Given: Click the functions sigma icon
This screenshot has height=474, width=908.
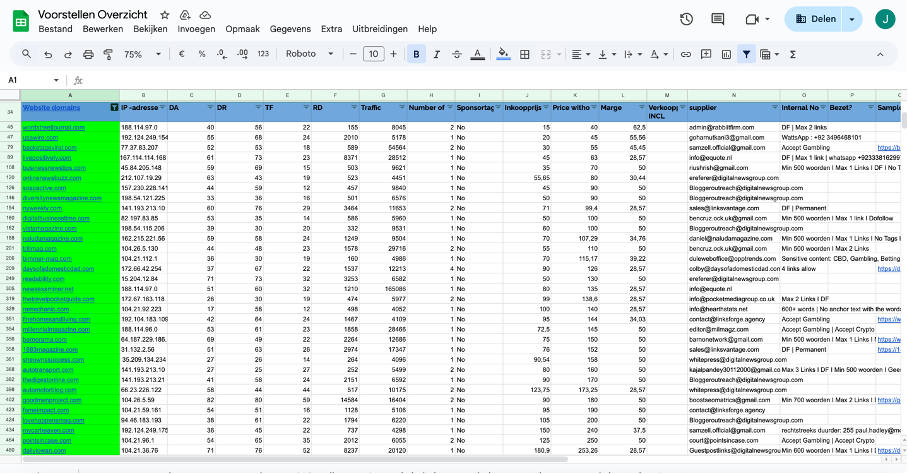Looking at the screenshot, I should coord(793,54).
